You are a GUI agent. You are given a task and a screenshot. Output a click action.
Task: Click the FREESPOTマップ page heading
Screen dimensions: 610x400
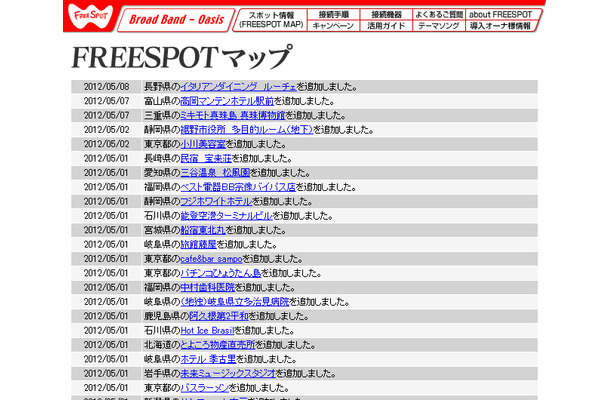point(181,57)
